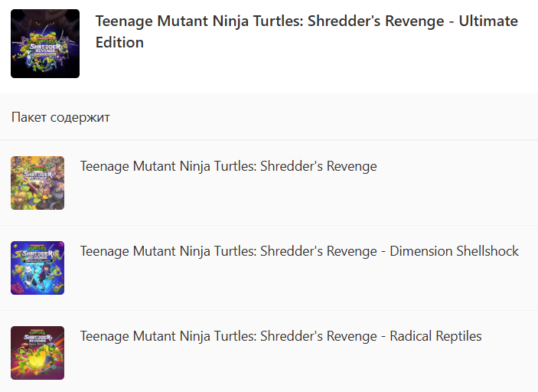Screen dimensions: 538x392
Task: Click the "Пакет содержит" section header
Action: tap(61, 117)
